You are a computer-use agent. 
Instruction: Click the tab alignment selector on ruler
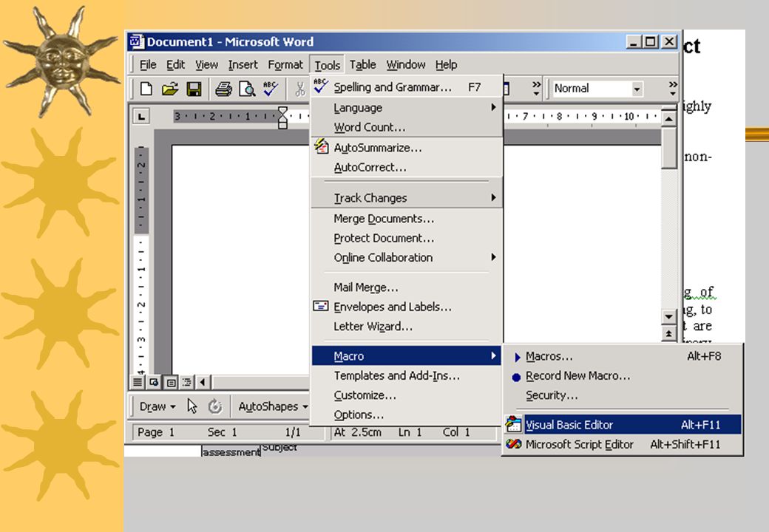click(141, 117)
